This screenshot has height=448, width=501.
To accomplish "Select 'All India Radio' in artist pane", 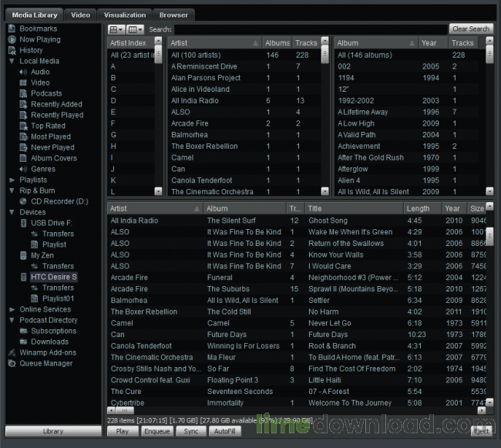I will (x=244, y=101).
